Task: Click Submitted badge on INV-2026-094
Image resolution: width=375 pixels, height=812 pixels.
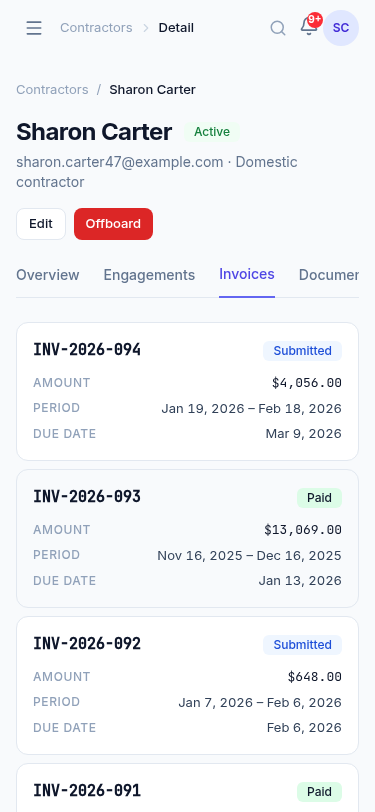Action: tap(302, 351)
